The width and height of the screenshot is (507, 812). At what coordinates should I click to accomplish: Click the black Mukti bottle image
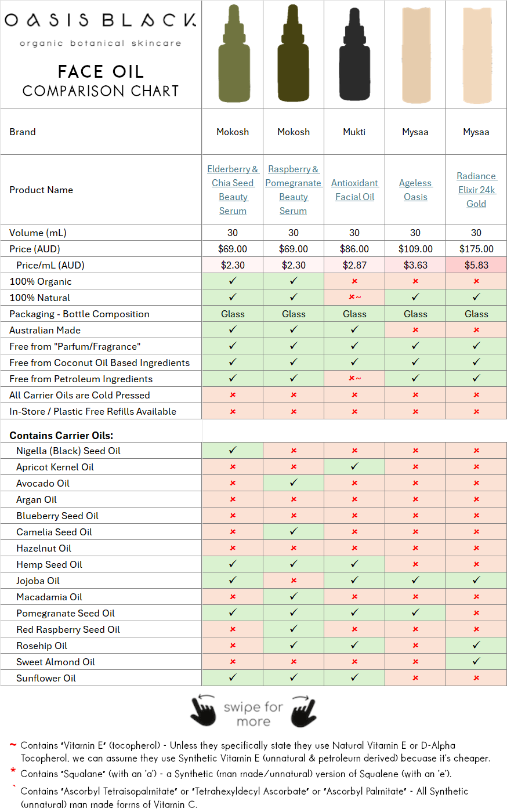pos(354,53)
